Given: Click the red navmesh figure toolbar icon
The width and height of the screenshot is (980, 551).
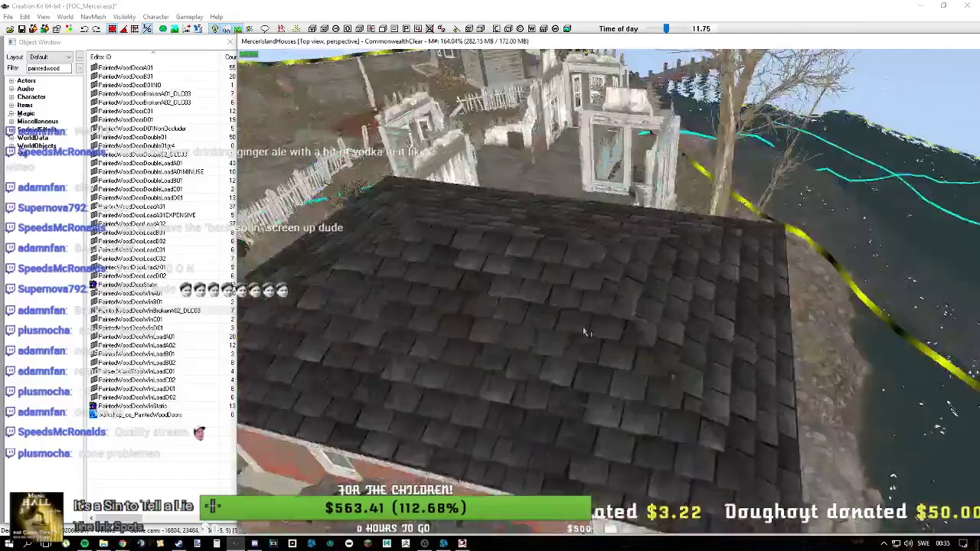Looking at the screenshot, I should click(281, 28).
